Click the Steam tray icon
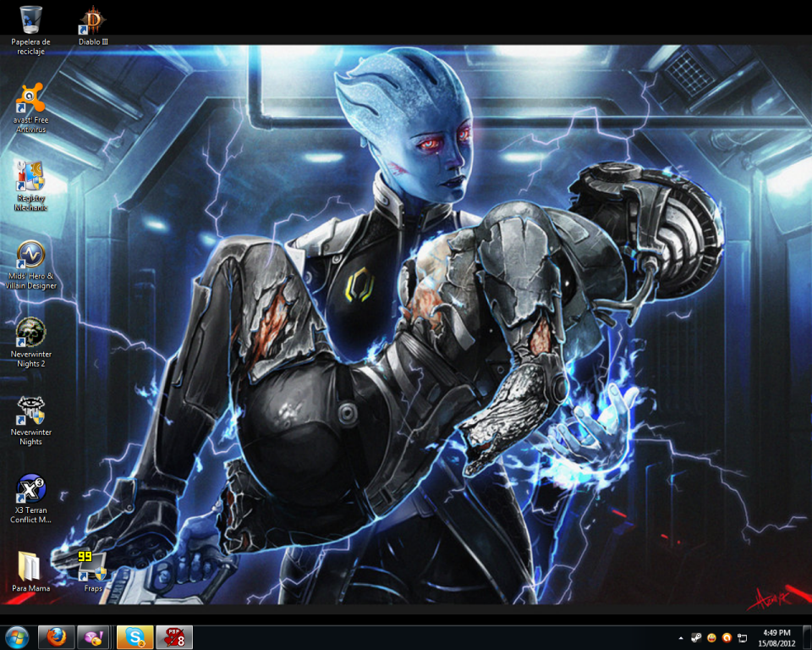This screenshot has height=650, width=812. click(696, 637)
